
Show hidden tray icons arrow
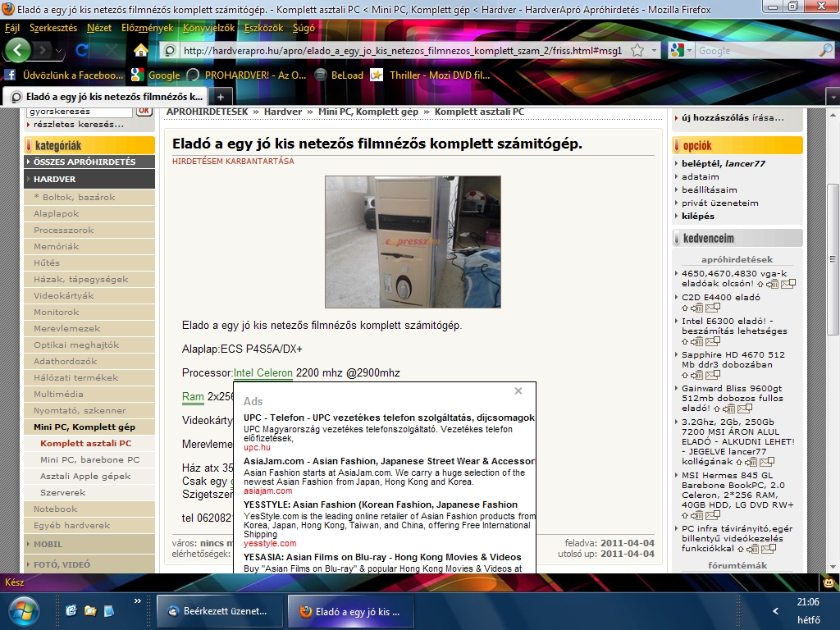coord(775,610)
